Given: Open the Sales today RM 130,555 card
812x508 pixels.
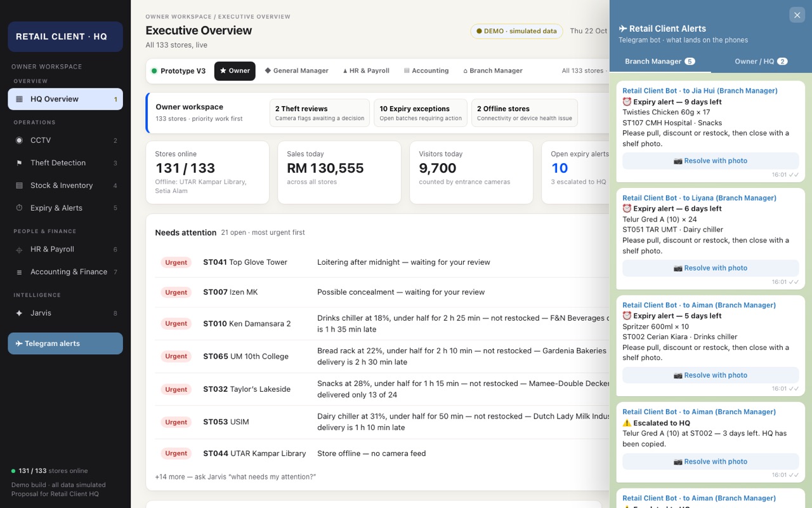Looking at the screenshot, I should point(339,173).
